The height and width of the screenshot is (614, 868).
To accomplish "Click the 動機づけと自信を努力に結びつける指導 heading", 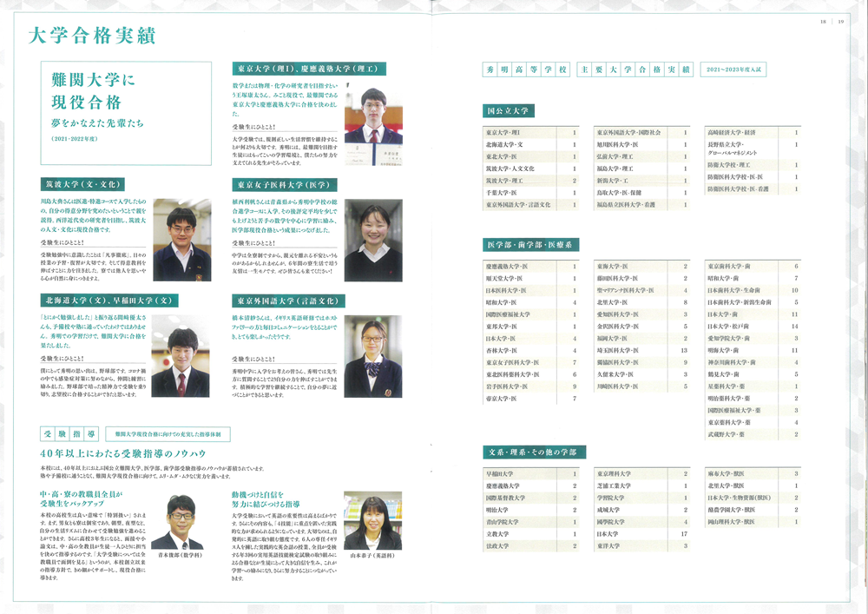I will coord(266,498).
